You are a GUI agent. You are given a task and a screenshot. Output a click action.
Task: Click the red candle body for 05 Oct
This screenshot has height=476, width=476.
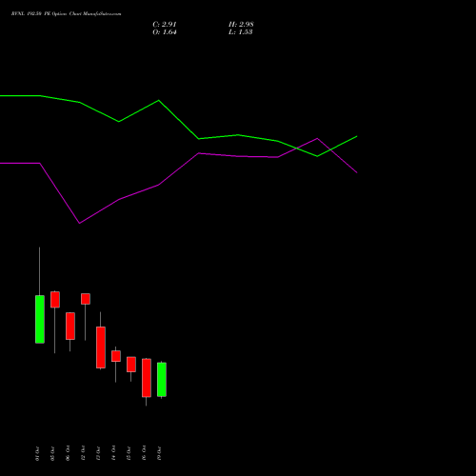(55, 300)
